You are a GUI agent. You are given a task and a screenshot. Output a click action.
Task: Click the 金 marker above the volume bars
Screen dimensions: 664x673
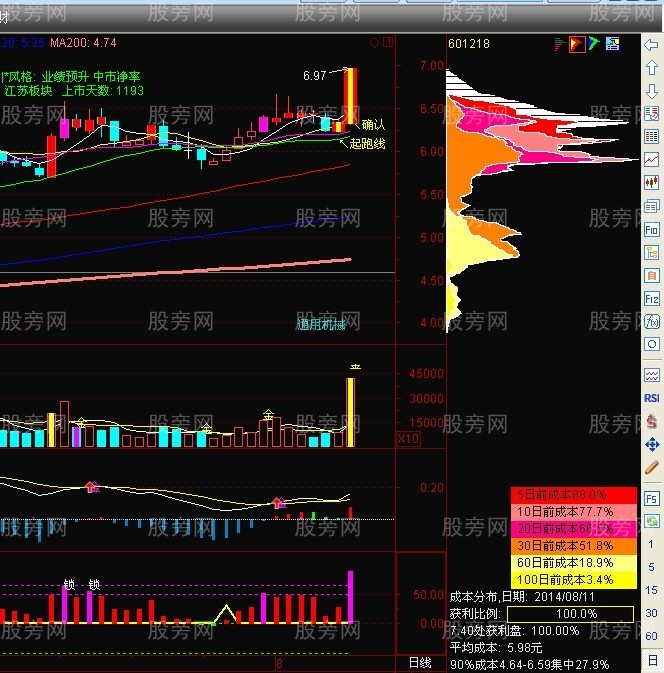pyautogui.click(x=269, y=415)
